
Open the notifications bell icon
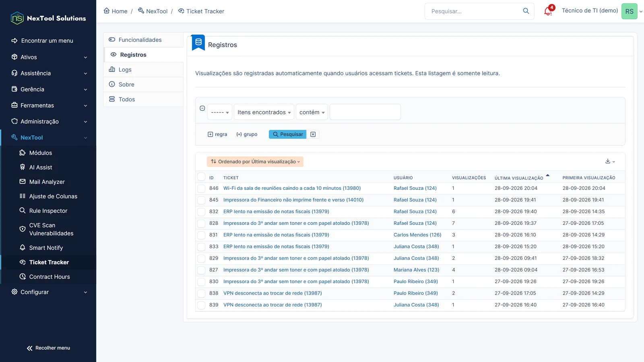pyautogui.click(x=548, y=11)
